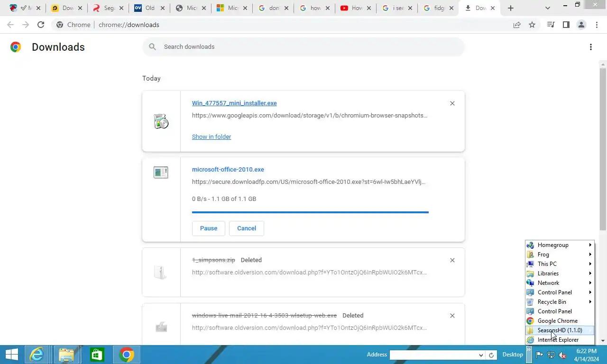Open the Chrome profile avatar icon
607x364 pixels.
point(581,25)
